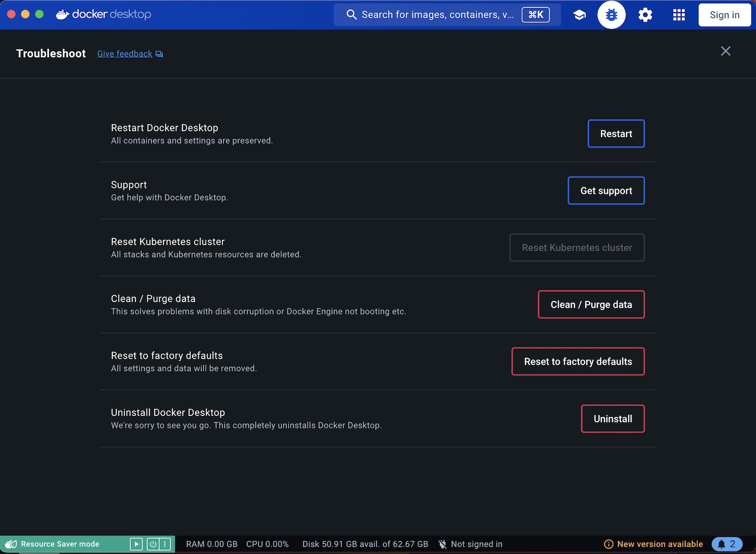Image resolution: width=756 pixels, height=554 pixels.
Task: Open the Learning Center graduation cap icon
Action: [579, 15]
